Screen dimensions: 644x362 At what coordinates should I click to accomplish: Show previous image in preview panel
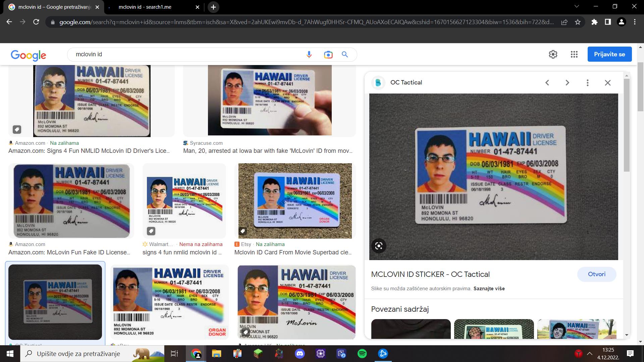coord(547,83)
